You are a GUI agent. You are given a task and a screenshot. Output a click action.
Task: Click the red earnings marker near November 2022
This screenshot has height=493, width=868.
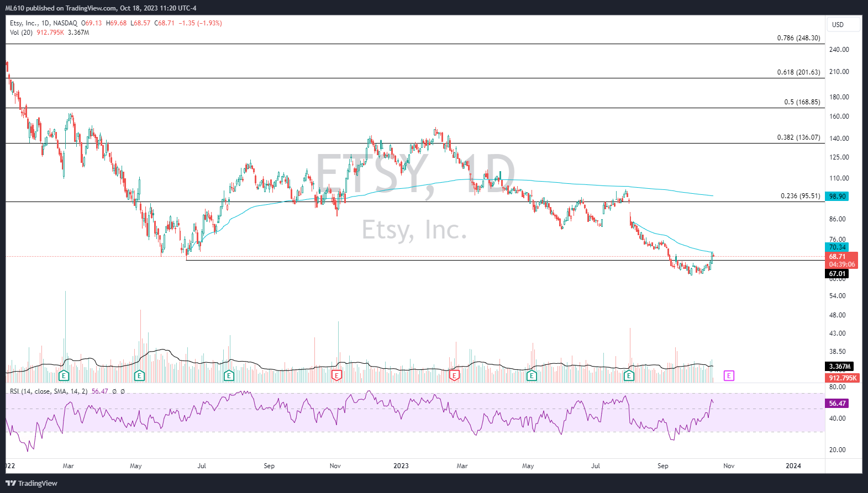(336, 376)
